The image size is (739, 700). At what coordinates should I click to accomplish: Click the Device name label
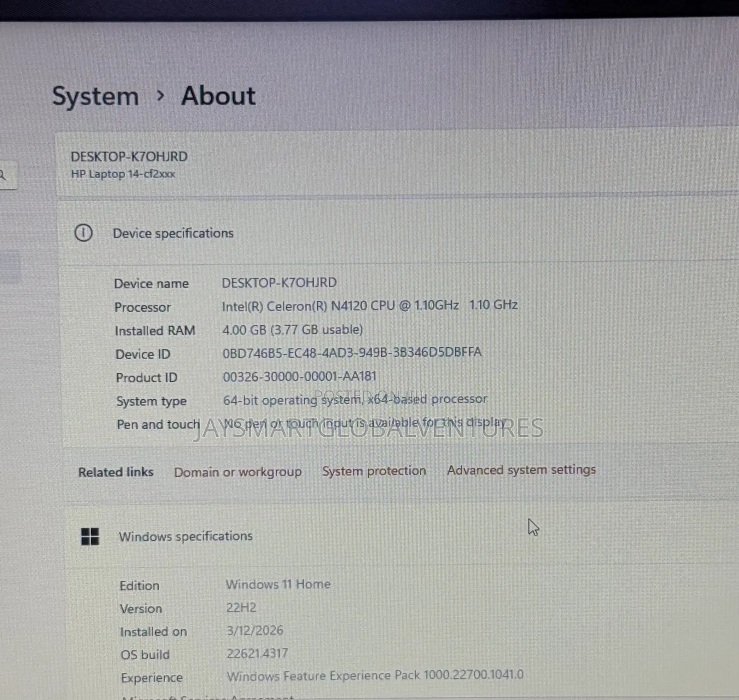[x=151, y=284]
